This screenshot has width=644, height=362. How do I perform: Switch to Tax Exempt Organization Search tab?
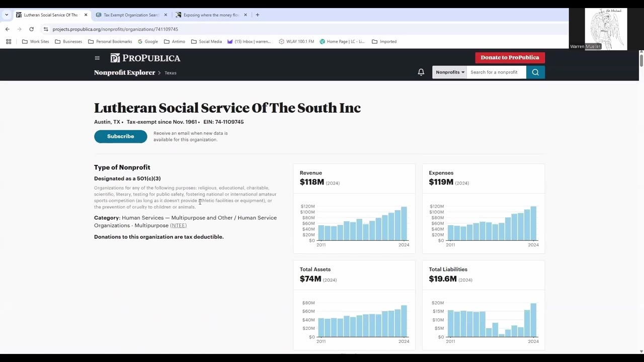pos(132,15)
